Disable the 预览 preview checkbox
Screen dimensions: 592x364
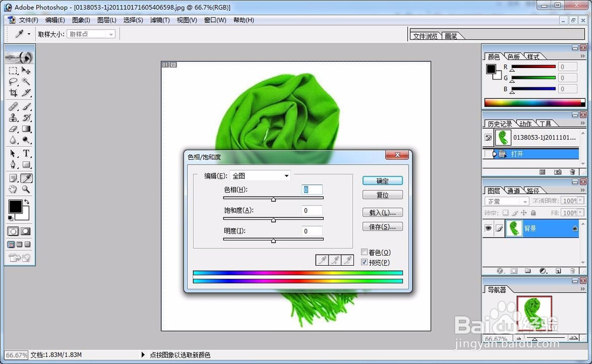(x=365, y=262)
